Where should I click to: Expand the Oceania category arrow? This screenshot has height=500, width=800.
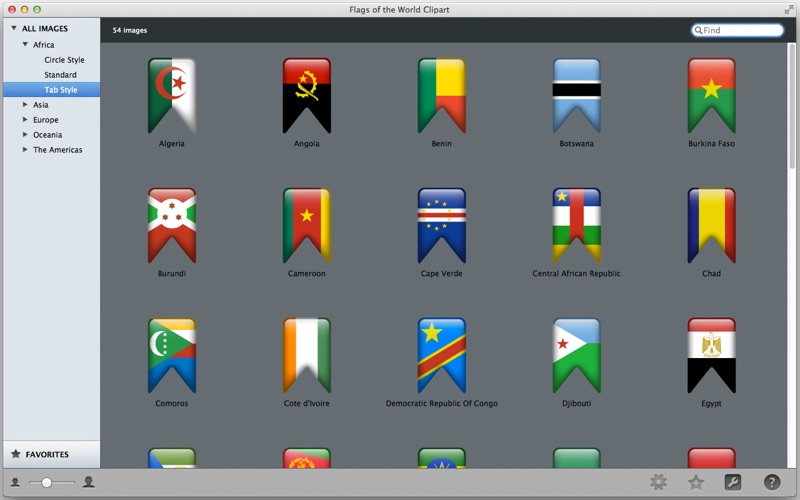click(25, 134)
